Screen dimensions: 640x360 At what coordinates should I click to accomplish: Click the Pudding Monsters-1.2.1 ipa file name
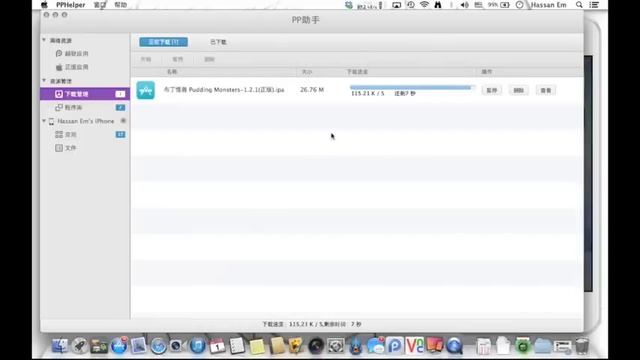(224, 90)
